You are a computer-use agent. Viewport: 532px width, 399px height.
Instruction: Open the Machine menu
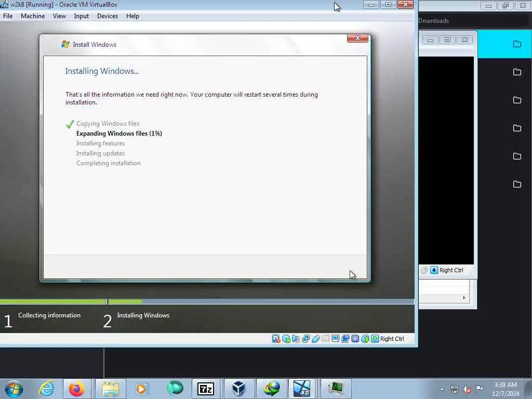pos(33,16)
